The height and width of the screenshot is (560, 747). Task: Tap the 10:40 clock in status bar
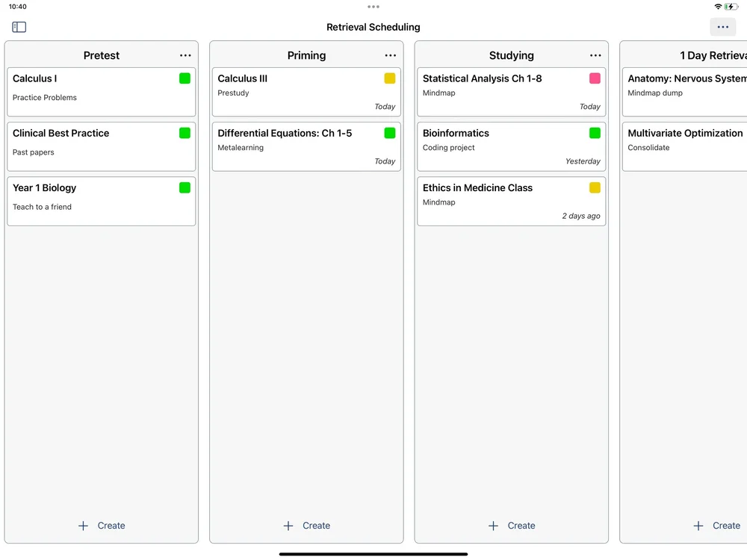18,7
